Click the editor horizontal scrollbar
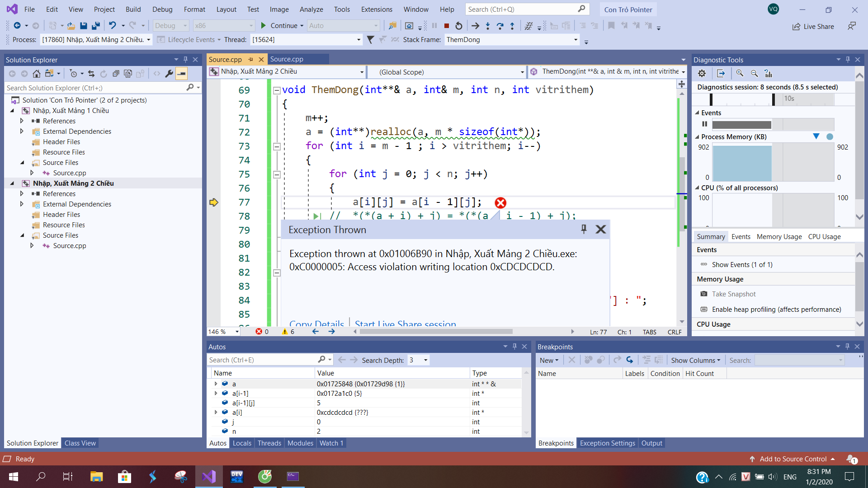 point(436,332)
